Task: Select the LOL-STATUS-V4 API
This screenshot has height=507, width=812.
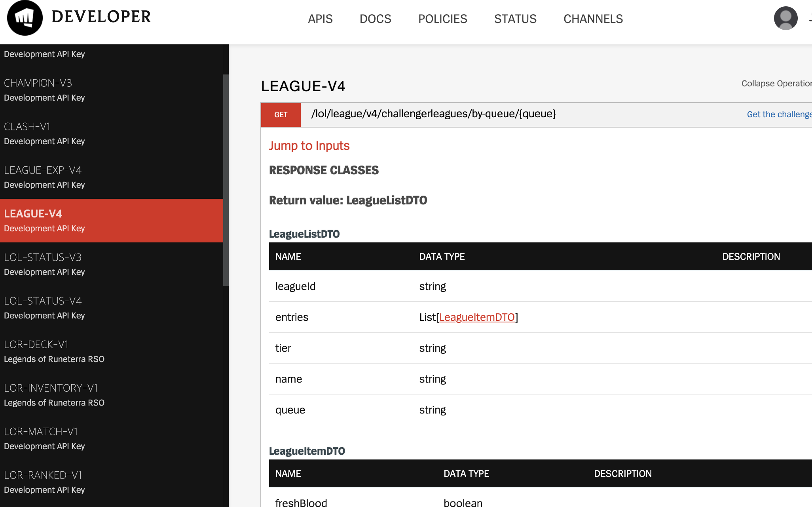Action: pyautogui.click(x=43, y=301)
